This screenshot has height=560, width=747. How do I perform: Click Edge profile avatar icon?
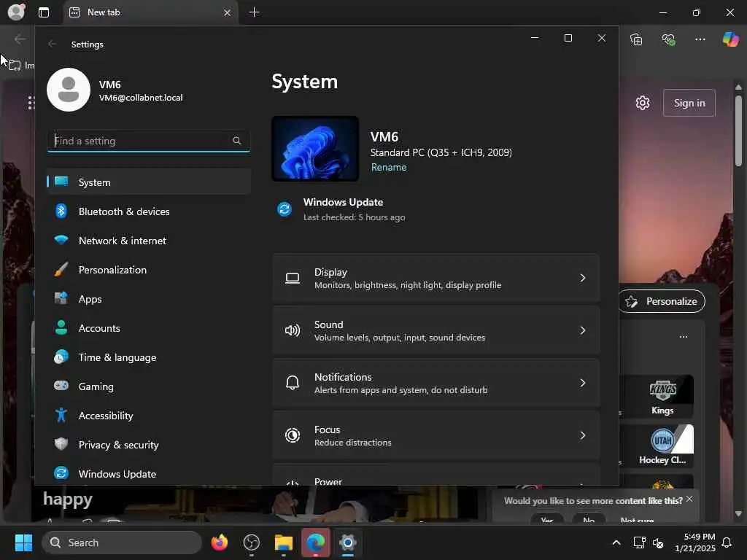pos(16,12)
